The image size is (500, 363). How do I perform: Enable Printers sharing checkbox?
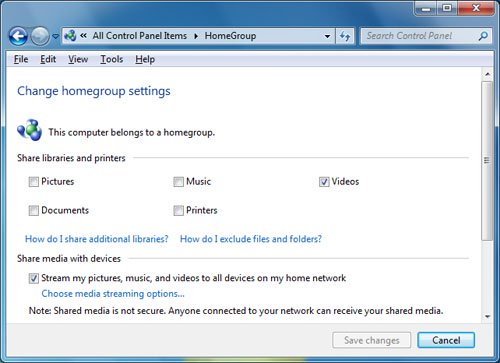(178, 210)
